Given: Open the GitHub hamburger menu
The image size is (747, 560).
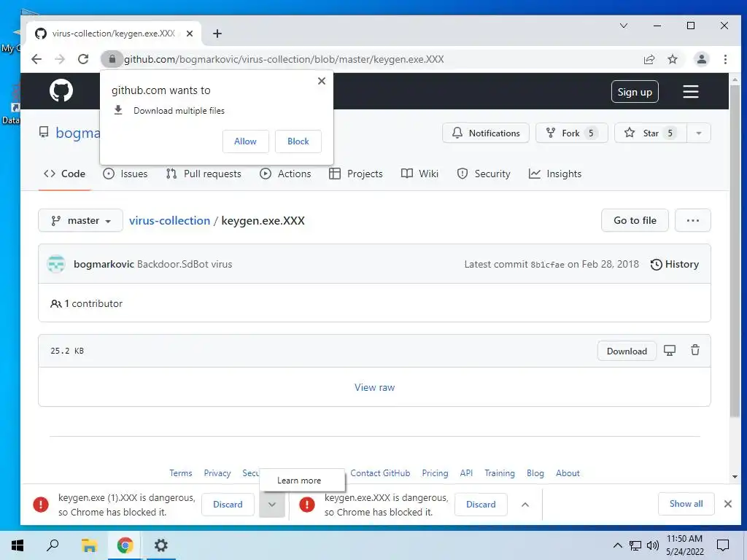Looking at the screenshot, I should (x=690, y=91).
